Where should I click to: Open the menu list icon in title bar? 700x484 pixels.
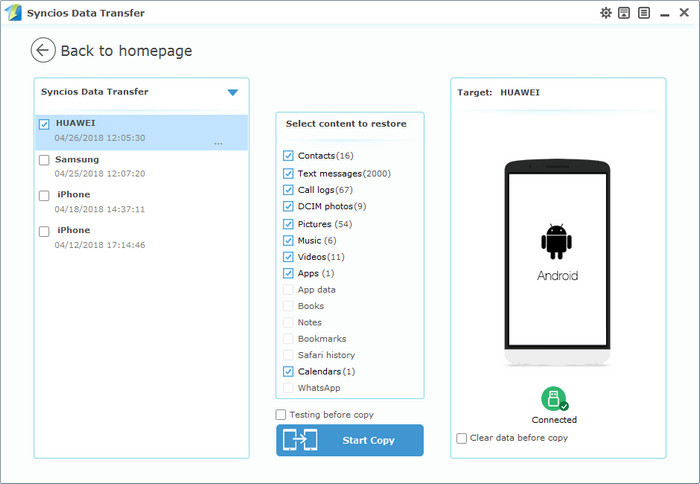coord(644,13)
